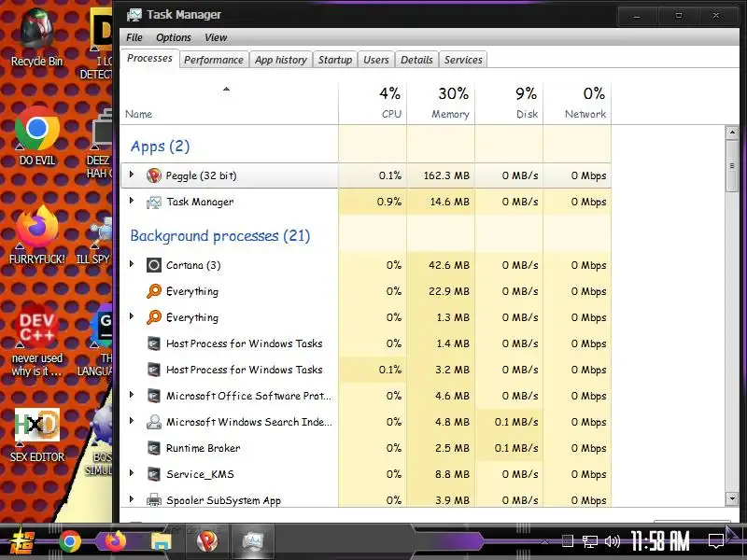The height and width of the screenshot is (560, 747).
Task: Click the Task Manager taskbar button
Action: 252,541
